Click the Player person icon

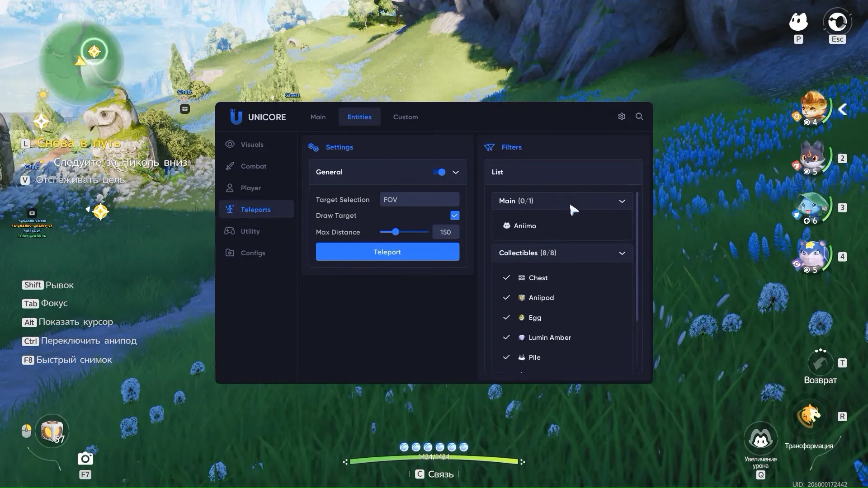coord(230,188)
